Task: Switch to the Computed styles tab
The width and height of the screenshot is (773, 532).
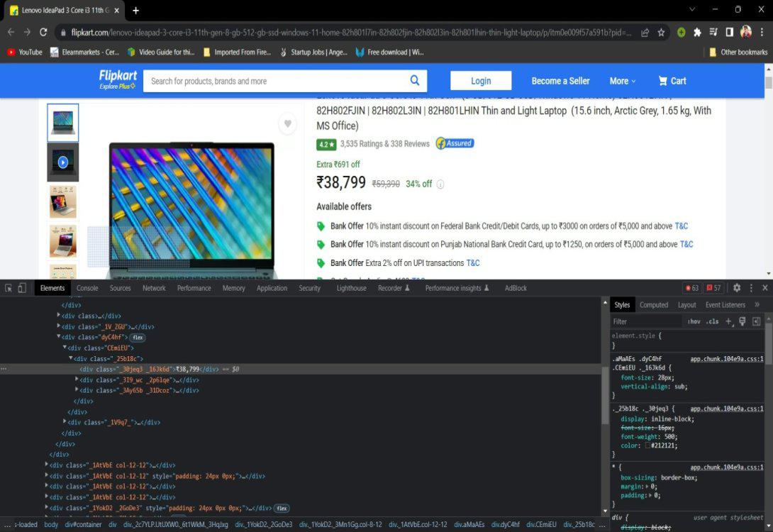Action: tap(654, 305)
